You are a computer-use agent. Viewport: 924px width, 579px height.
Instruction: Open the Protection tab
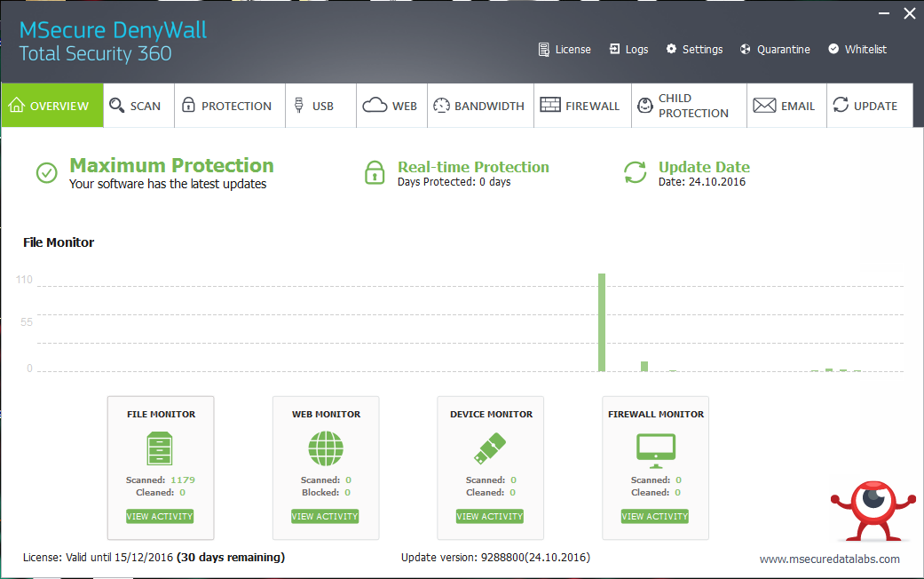230,106
